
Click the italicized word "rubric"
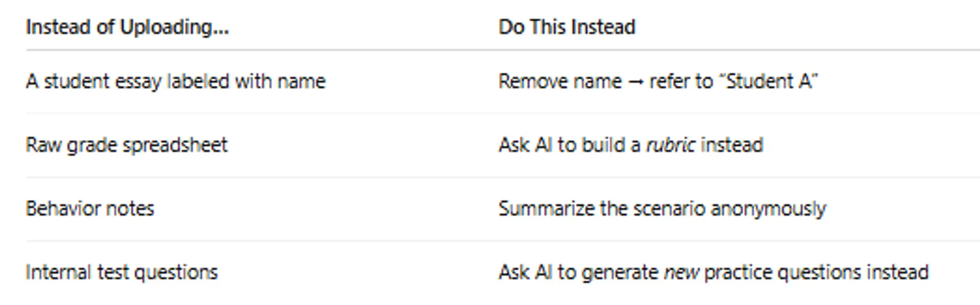[670, 145]
